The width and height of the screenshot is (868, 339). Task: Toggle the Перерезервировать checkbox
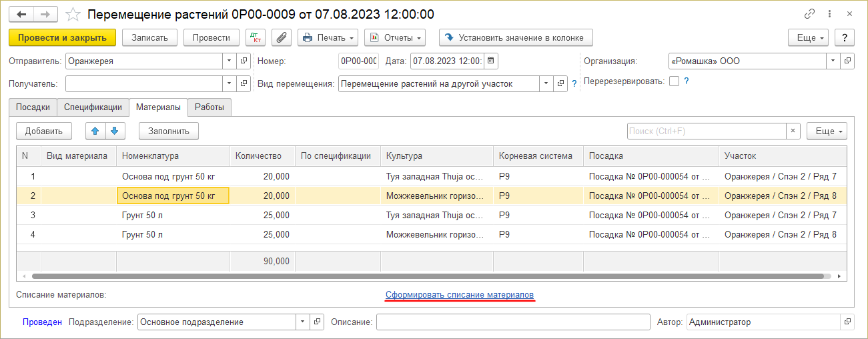(674, 81)
